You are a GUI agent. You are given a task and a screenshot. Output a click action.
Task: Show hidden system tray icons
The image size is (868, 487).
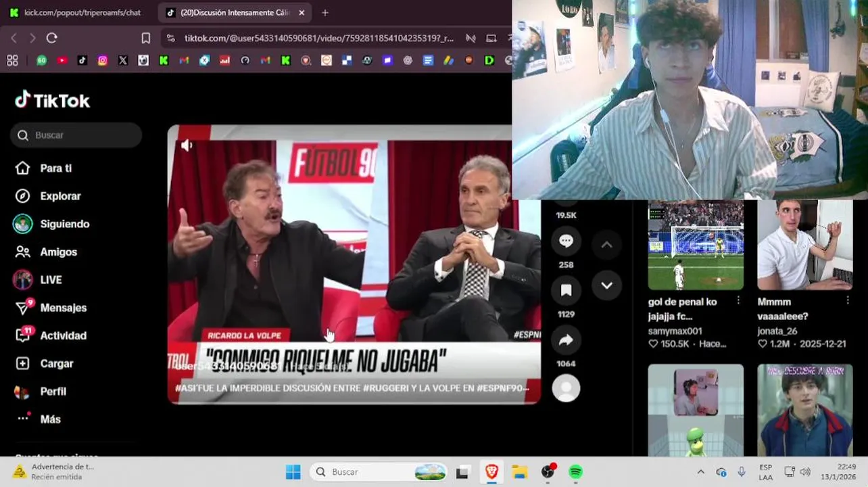click(700, 472)
